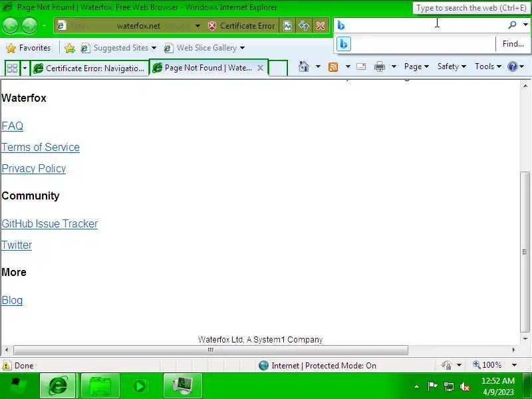Click the search magnifier icon

(x=512, y=25)
